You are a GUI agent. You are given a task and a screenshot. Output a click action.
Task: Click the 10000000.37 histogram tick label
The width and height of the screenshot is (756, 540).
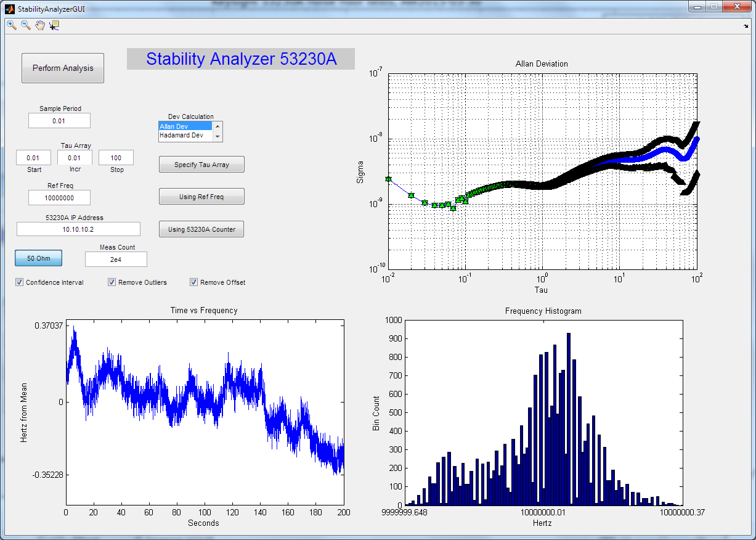(681, 512)
